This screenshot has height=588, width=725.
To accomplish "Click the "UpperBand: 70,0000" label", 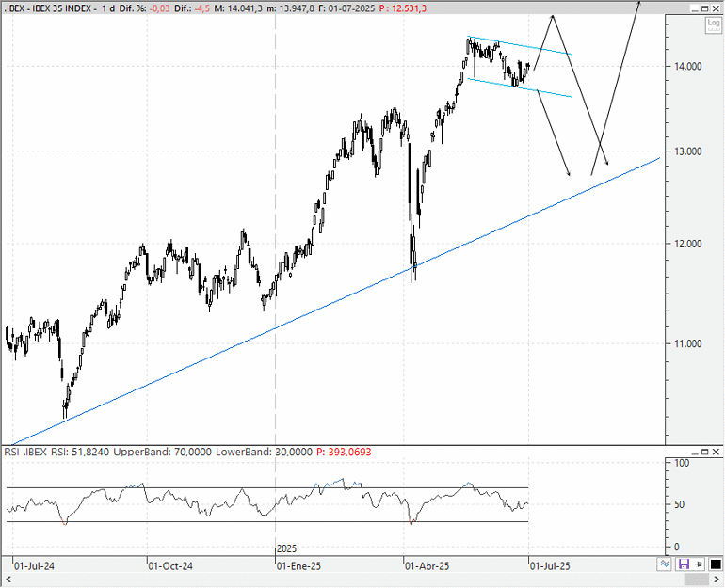I will pyautogui.click(x=163, y=452).
